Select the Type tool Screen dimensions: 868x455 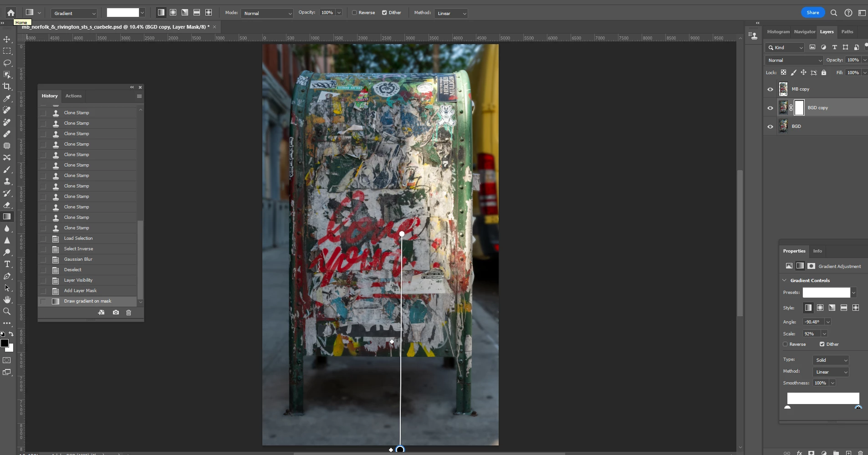coord(7,264)
